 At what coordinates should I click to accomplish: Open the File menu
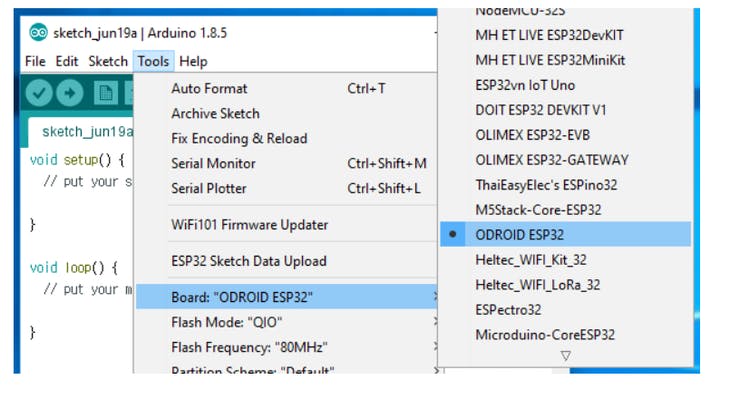point(35,61)
